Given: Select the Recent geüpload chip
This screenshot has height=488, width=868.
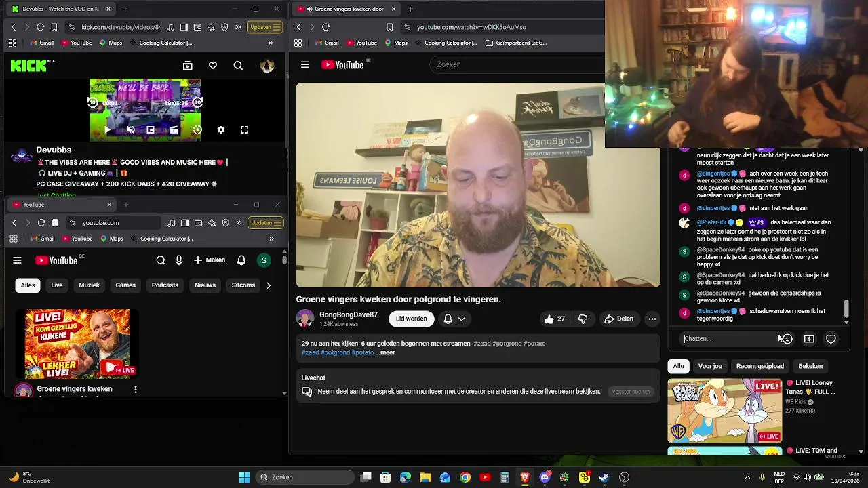Looking at the screenshot, I should point(760,367).
